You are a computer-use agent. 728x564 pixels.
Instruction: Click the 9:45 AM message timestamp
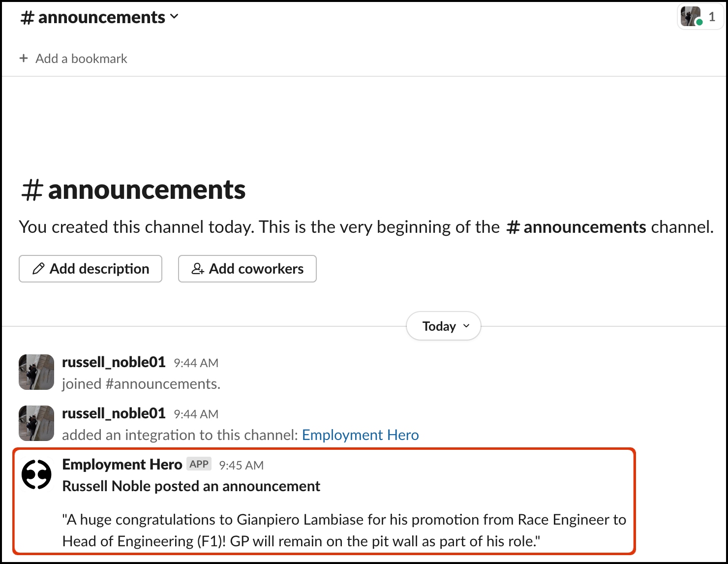point(241,465)
